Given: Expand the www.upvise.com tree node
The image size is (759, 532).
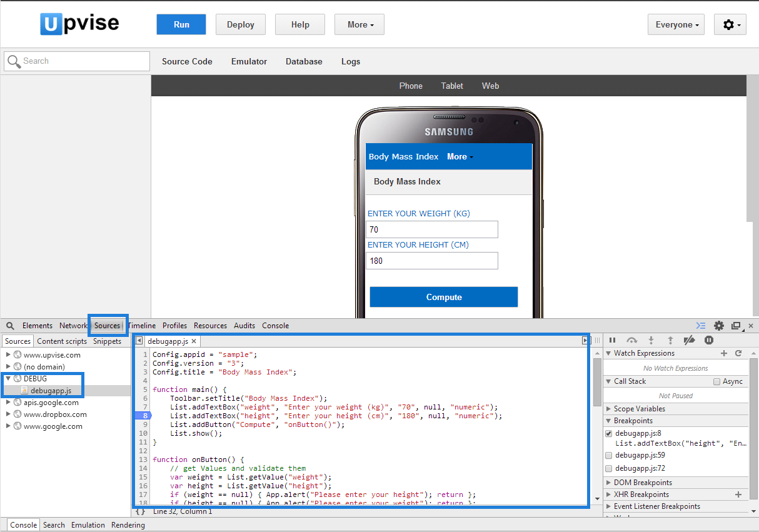Looking at the screenshot, I should pyautogui.click(x=8, y=355).
